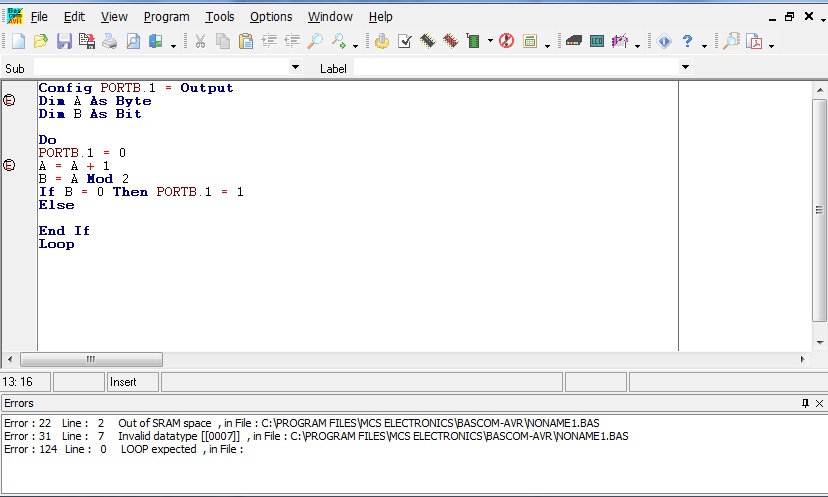Screen dimensions: 828x497
Task: Open edit toolbar overflow arrow after Find Next
Action: [355, 46]
